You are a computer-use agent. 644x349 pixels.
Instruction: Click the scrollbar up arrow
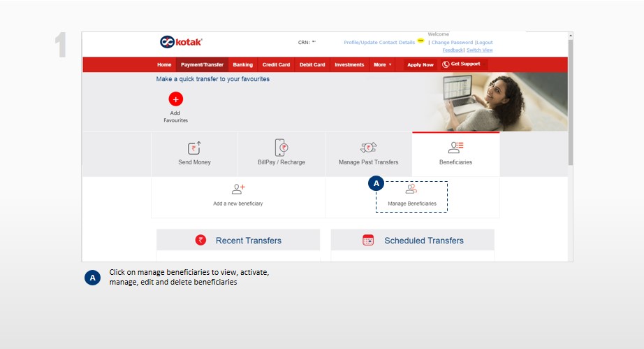tap(571, 36)
